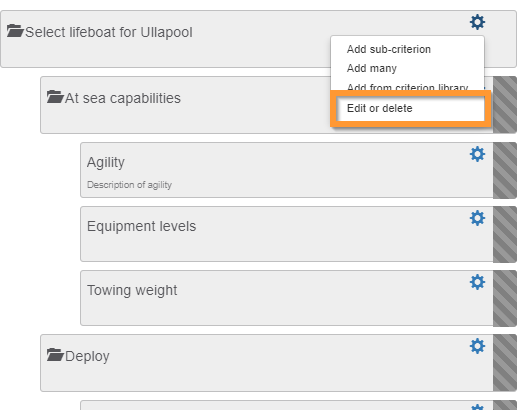Select Edit or delete menu entry

(x=379, y=108)
